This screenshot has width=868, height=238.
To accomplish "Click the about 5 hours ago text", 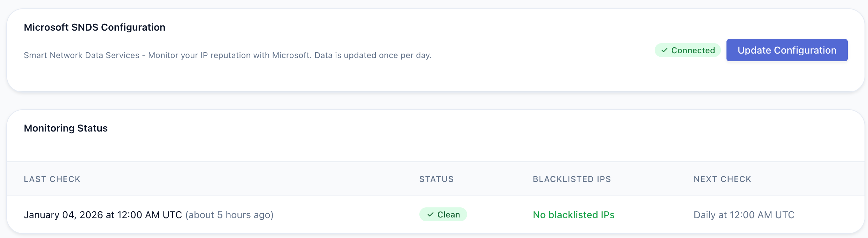I will click(x=229, y=215).
